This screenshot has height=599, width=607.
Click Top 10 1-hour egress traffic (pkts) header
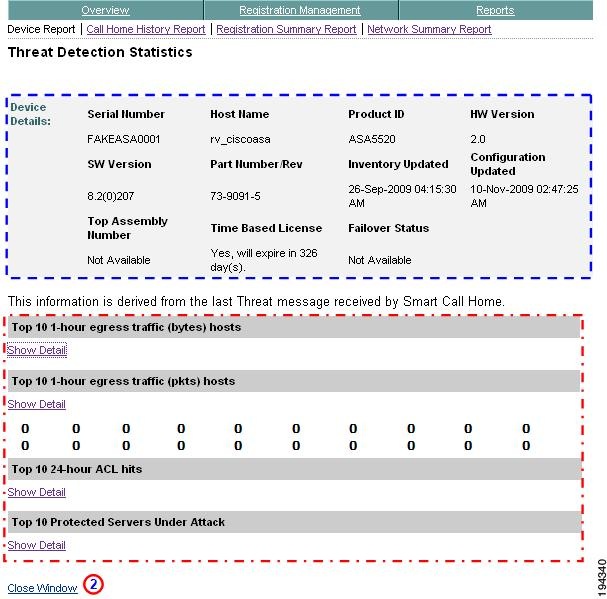click(294, 381)
